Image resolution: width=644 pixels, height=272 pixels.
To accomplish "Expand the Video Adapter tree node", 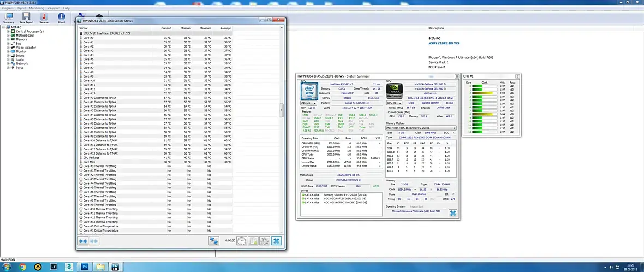I will point(8,48).
